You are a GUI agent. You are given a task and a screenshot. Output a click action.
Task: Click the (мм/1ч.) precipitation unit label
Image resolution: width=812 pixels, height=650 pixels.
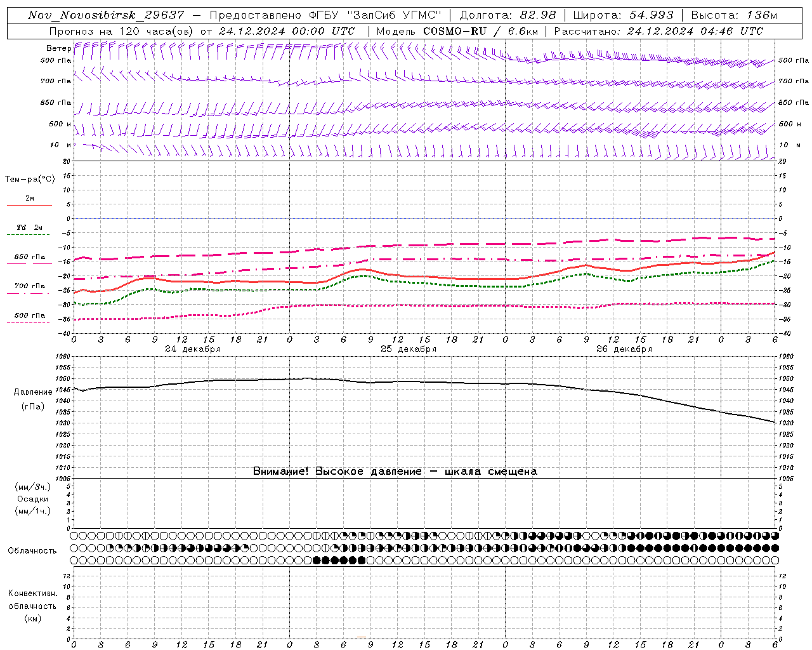click(x=33, y=511)
